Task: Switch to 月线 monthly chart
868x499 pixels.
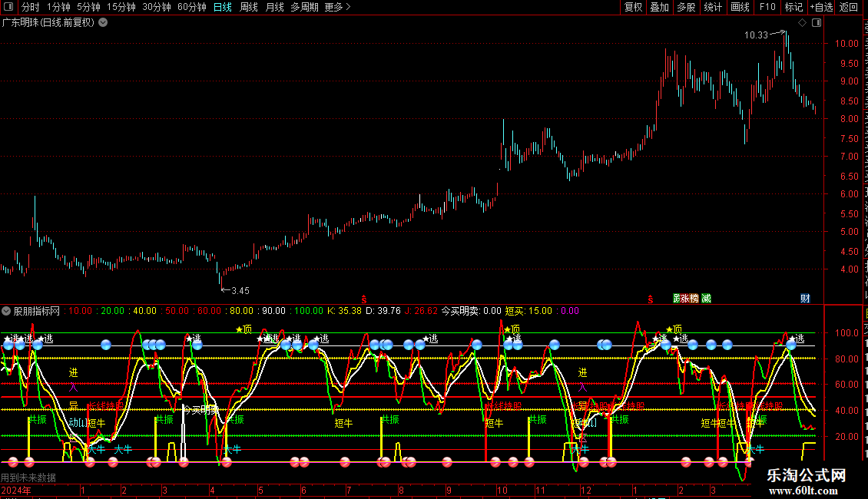Action: [274, 7]
